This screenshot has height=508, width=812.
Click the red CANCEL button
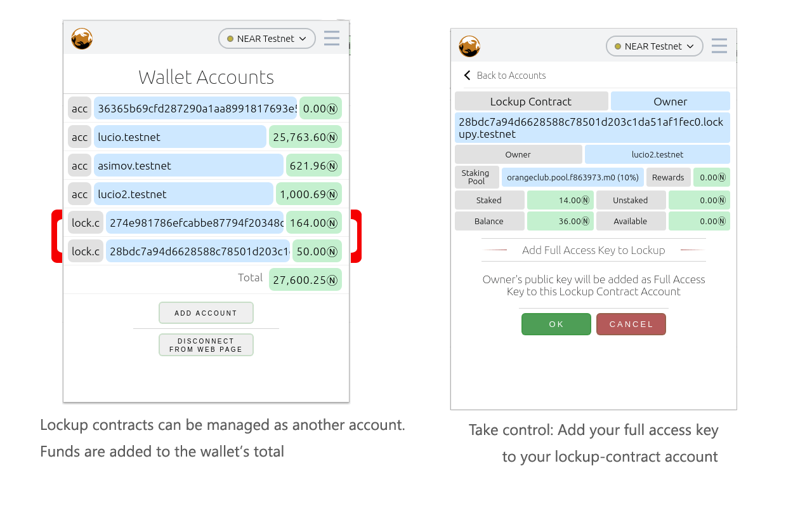click(x=631, y=324)
